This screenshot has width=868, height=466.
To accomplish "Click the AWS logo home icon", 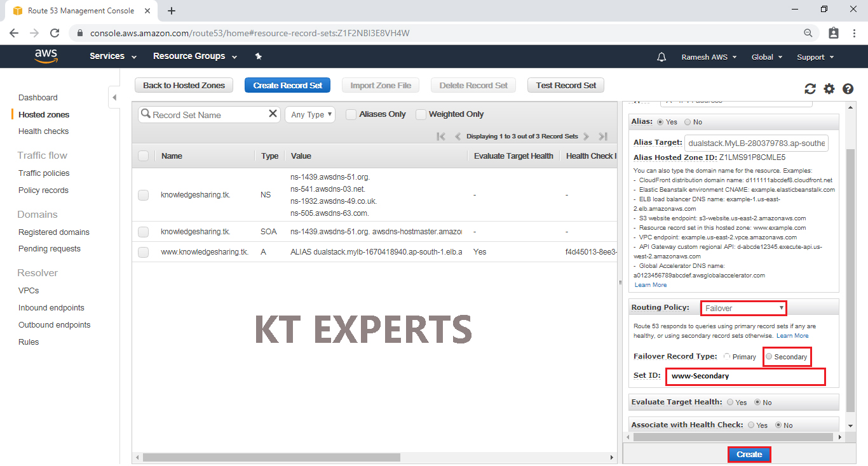I will pos(46,57).
